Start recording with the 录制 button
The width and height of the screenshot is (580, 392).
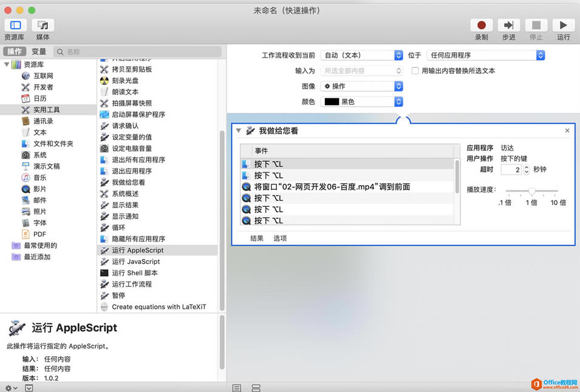pyautogui.click(x=481, y=25)
